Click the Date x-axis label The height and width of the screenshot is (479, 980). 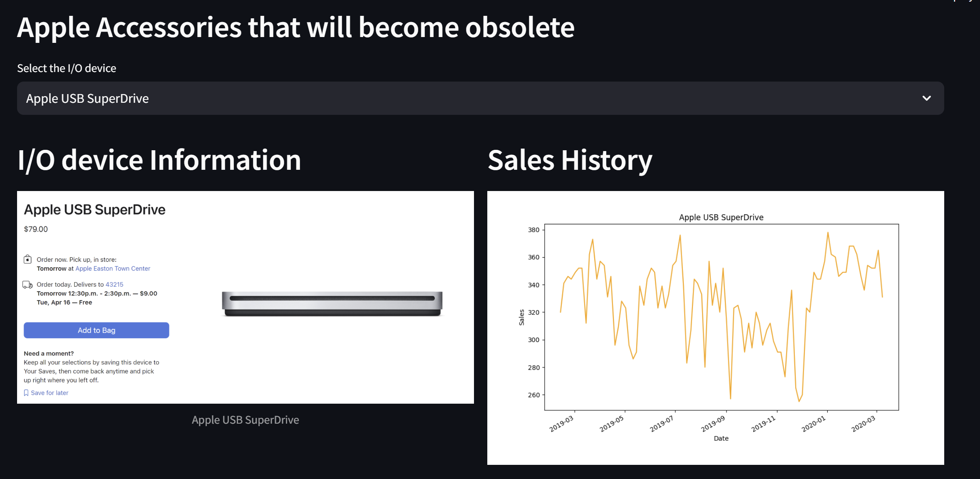[721, 438]
